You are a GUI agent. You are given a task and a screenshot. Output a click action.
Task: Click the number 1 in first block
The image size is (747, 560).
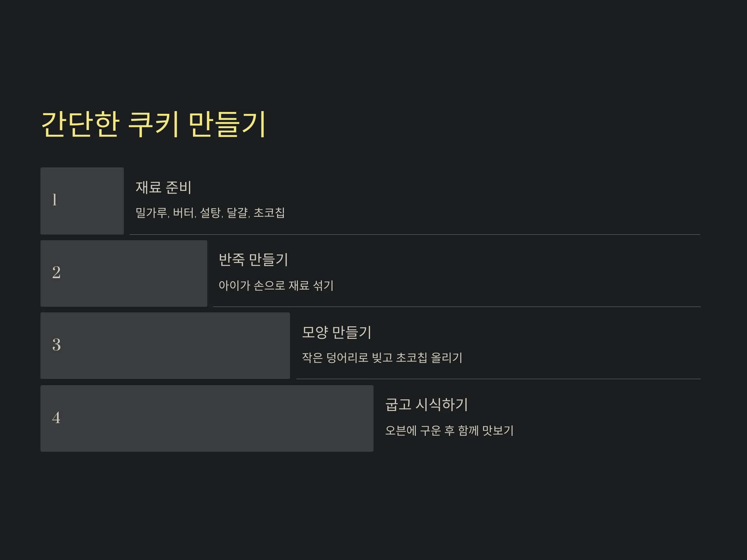[x=54, y=200]
